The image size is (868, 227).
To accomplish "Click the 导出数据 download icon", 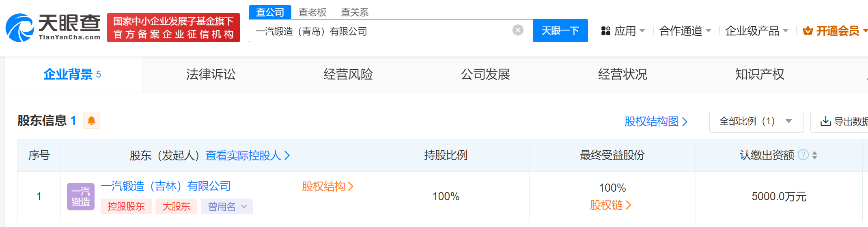I will 825,121.
